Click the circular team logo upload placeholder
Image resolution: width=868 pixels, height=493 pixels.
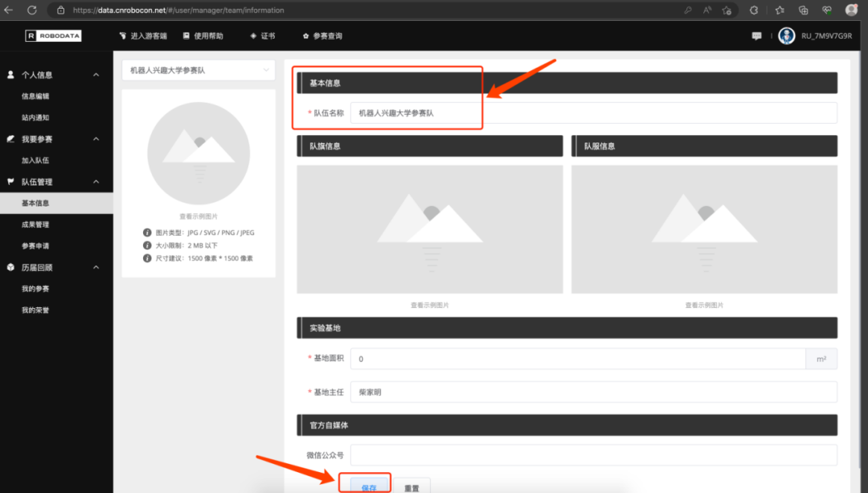199,154
